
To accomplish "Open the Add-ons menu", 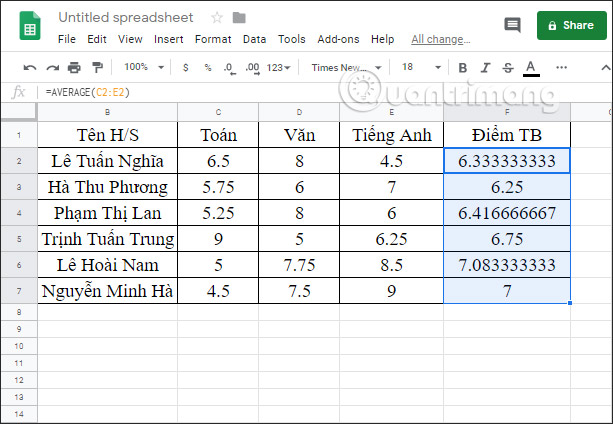I will (x=338, y=39).
